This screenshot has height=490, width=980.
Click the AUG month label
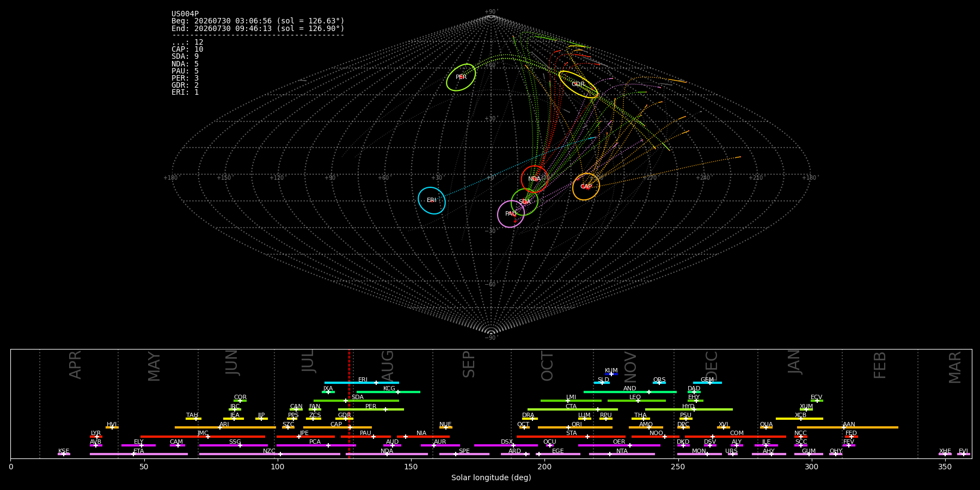[x=388, y=365]
